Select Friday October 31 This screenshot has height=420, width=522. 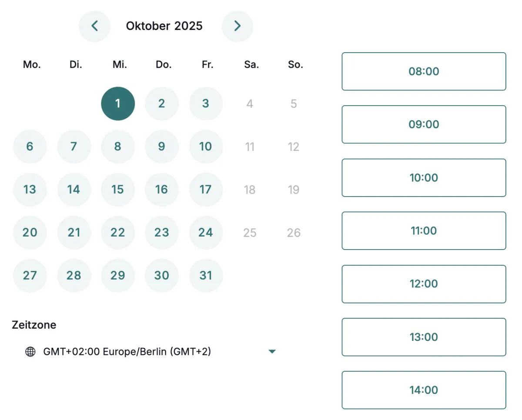[206, 276]
